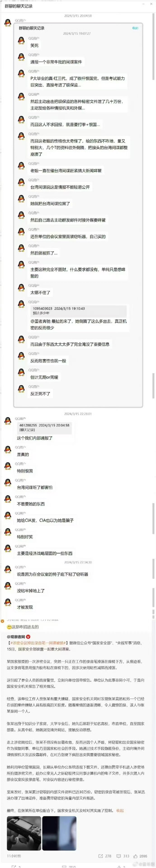Click the like thumbs-up icon showing 2595

pos(135,856)
